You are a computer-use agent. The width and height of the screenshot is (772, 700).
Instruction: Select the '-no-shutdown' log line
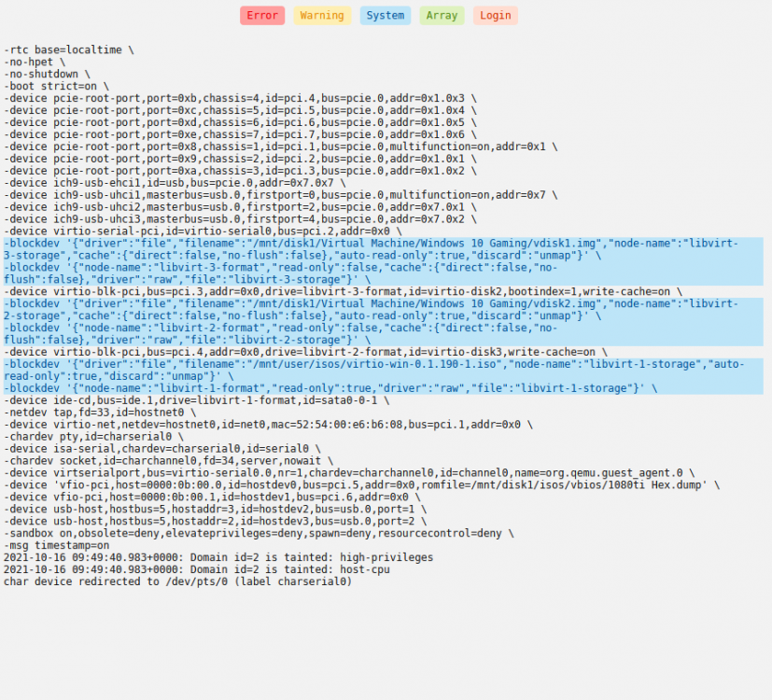coord(48,75)
